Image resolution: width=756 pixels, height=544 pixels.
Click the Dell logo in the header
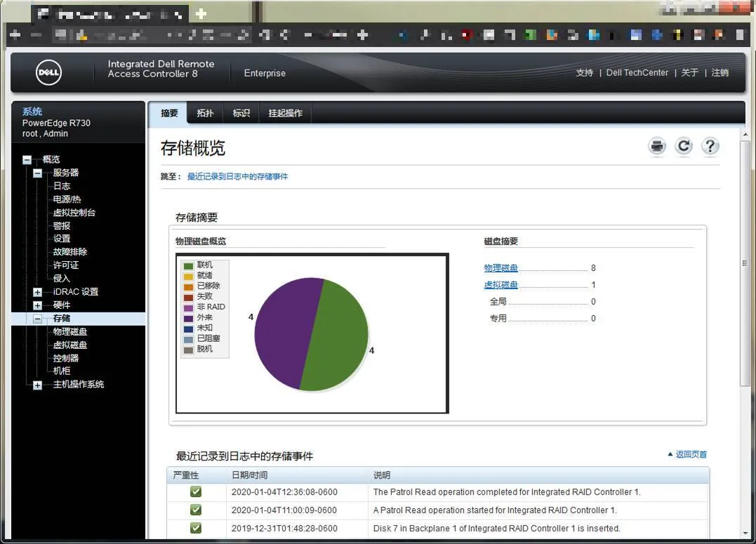[48, 73]
